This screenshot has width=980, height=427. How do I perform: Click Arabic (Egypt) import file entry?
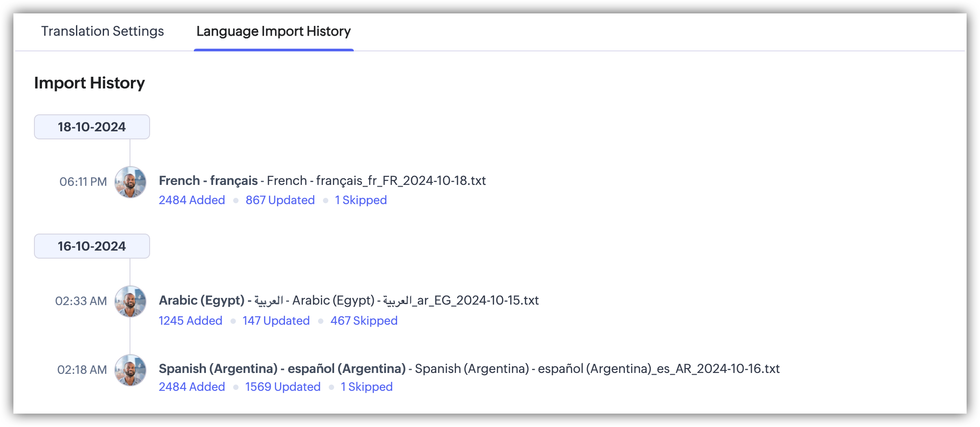click(348, 301)
